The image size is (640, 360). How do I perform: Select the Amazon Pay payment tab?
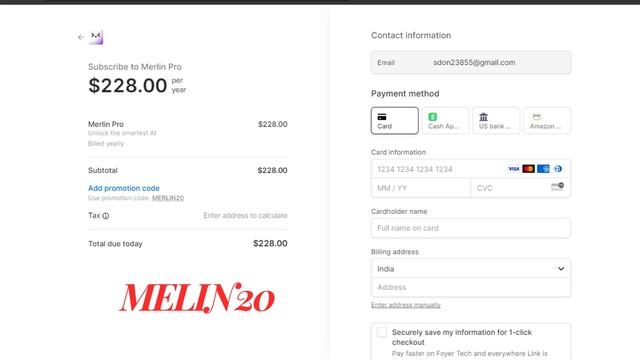click(547, 120)
